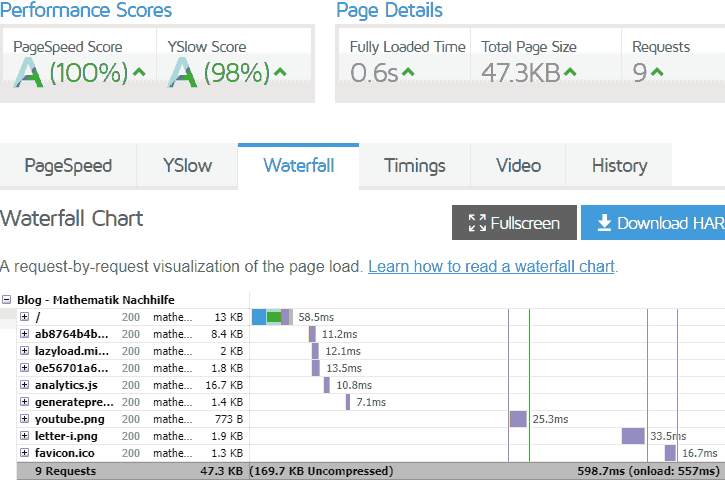
Task: Click the root request's green timing bar
Action: 274,317
